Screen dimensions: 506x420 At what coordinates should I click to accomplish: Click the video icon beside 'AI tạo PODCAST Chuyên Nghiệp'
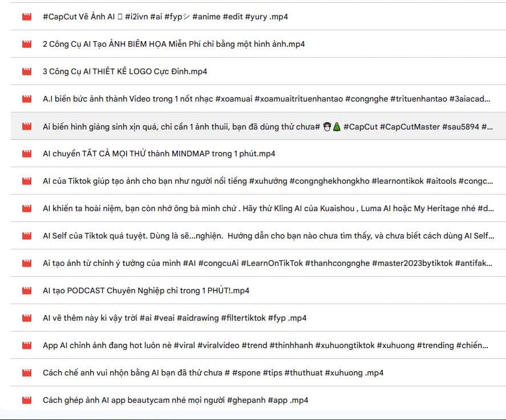point(27,290)
